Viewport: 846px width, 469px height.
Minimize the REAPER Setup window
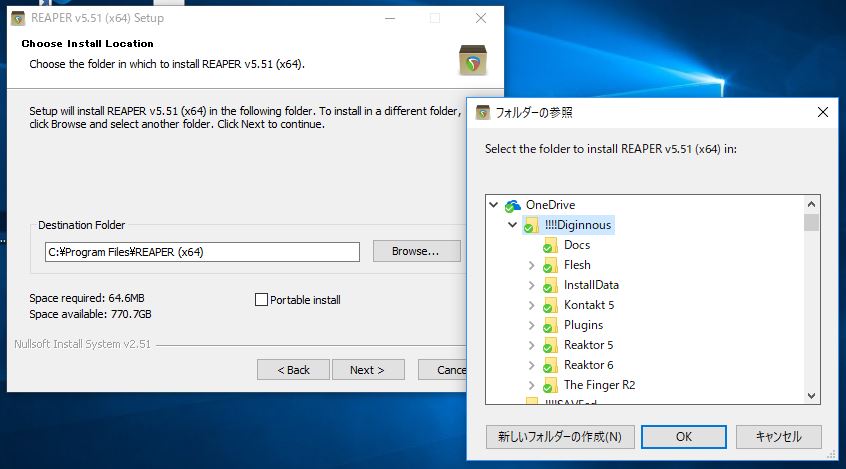(x=390, y=18)
